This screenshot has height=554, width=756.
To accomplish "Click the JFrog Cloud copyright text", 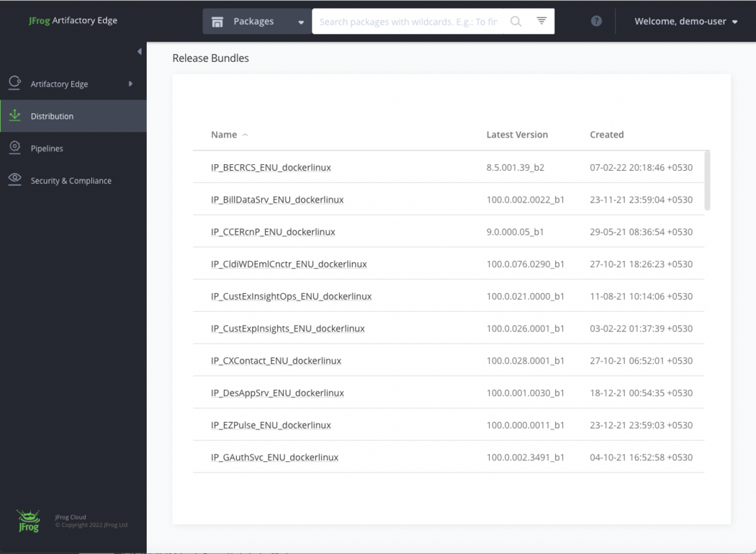I will pos(91,521).
